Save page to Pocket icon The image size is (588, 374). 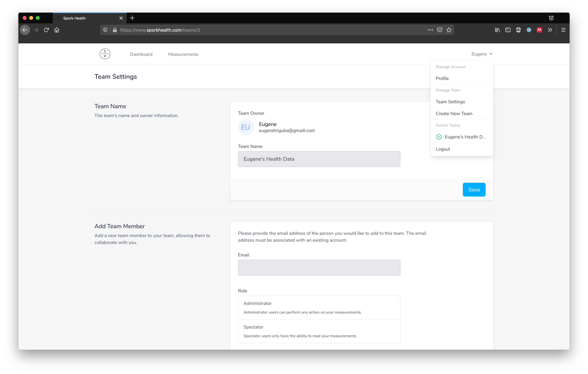click(440, 30)
